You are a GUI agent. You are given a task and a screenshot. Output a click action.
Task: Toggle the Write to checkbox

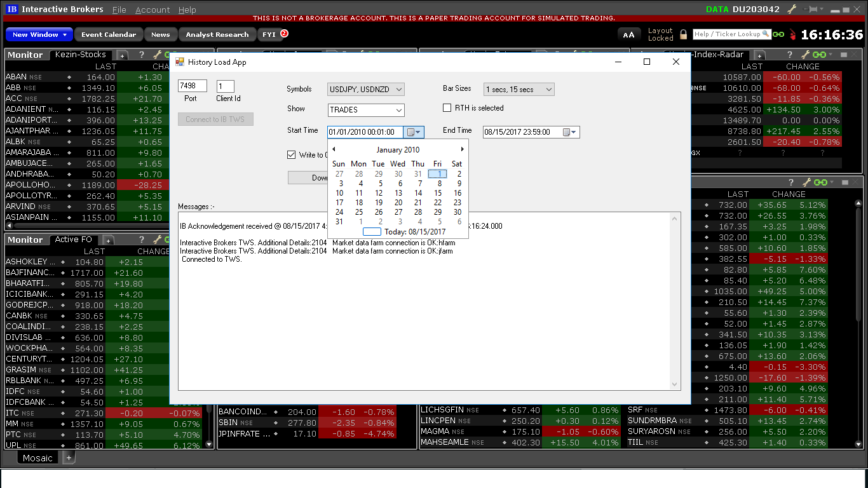coord(292,154)
